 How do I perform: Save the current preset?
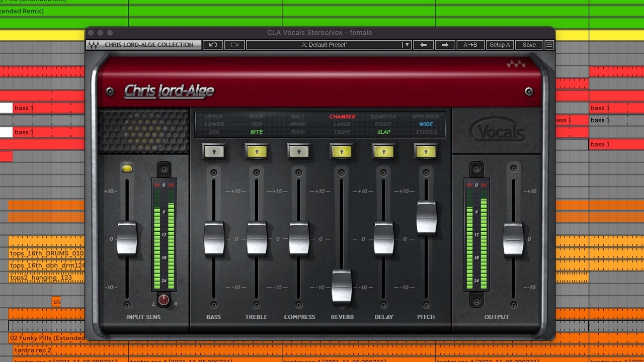(529, 45)
